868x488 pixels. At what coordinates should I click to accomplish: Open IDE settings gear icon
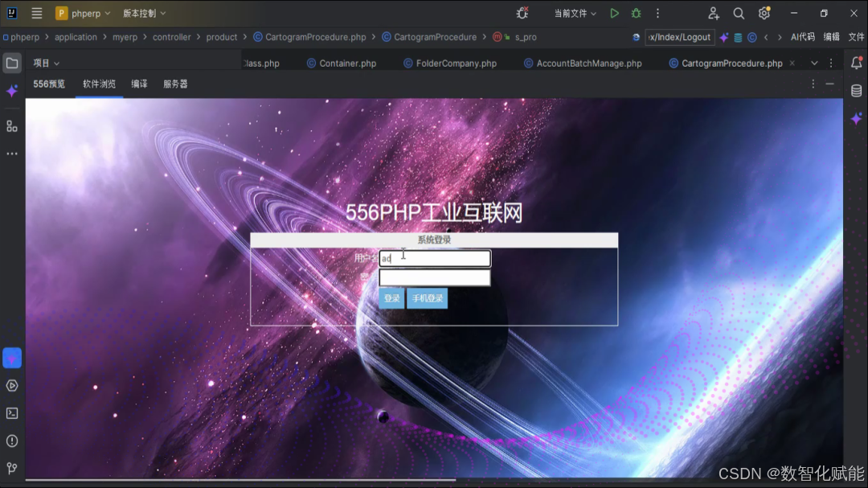764,13
